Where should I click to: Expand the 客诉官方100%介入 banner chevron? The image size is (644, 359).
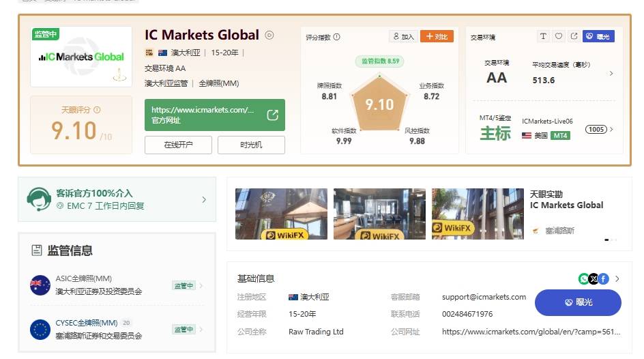tap(204, 199)
